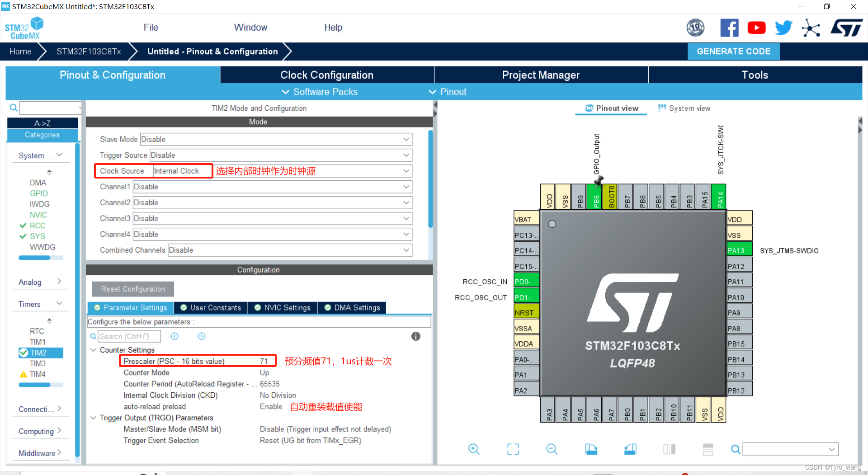The height and width of the screenshot is (475, 868).
Task: Rotate the chip view counterclockwise
Action: click(630, 449)
